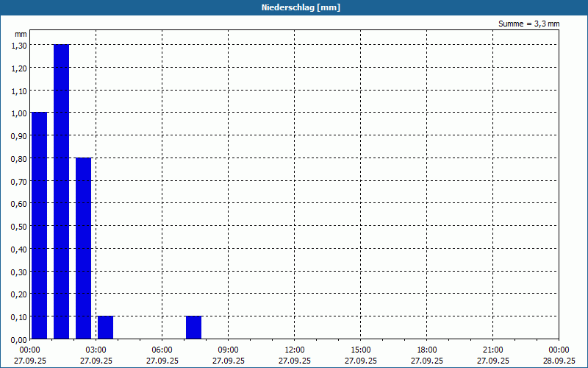
Task: Select the 1,00 mm precipitation bar
Action: click(40, 225)
